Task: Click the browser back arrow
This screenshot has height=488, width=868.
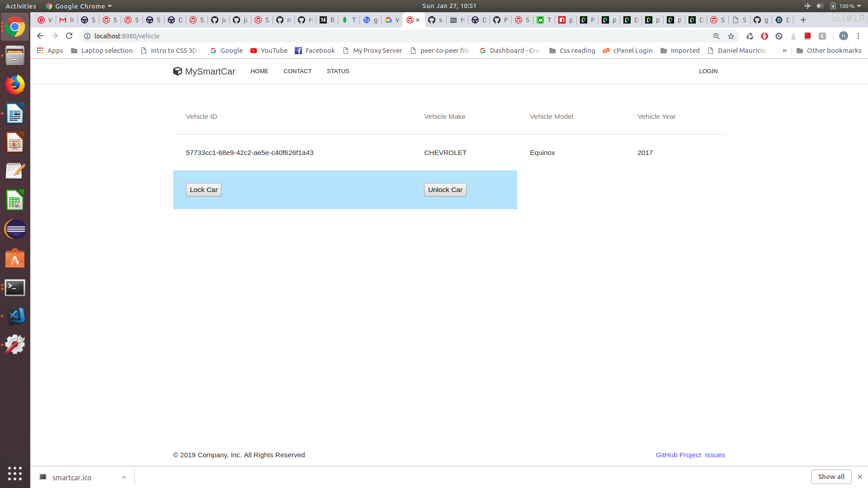Action: tap(40, 36)
